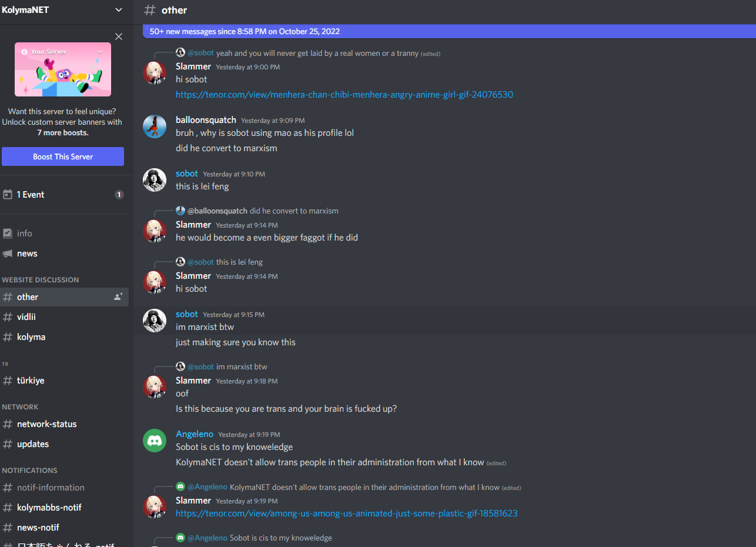Collapse the NETWORK category

coord(20,407)
